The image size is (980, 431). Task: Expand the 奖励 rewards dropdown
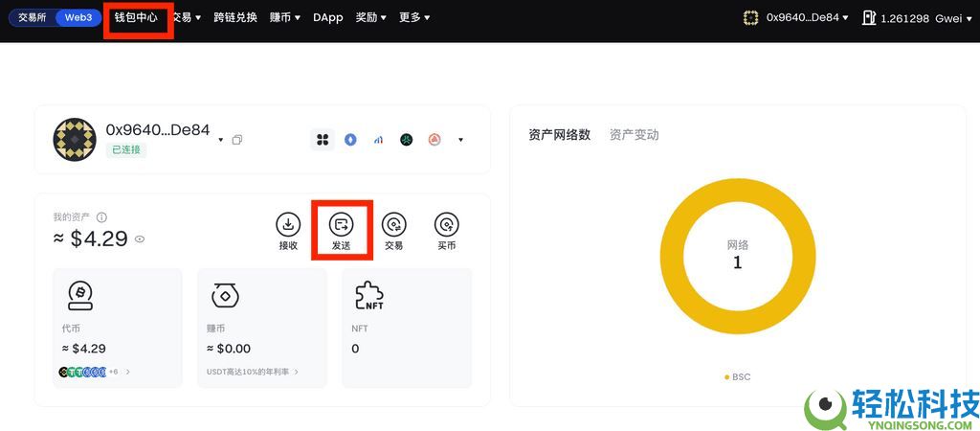(371, 17)
